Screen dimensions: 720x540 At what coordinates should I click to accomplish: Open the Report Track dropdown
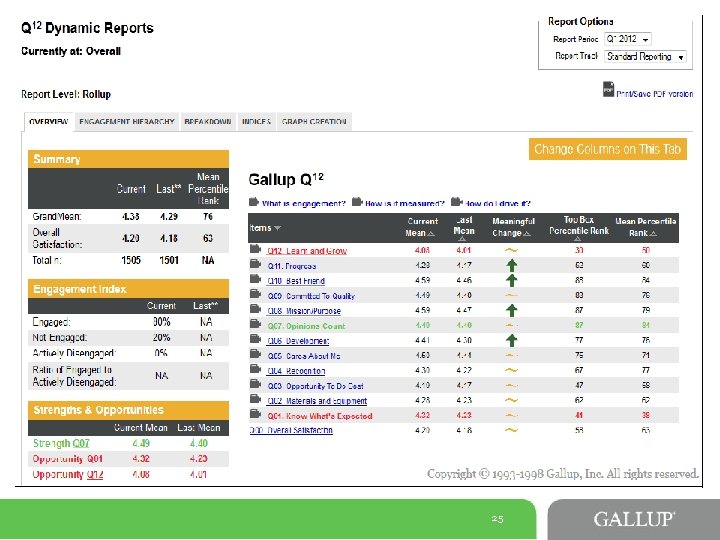pos(645,56)
